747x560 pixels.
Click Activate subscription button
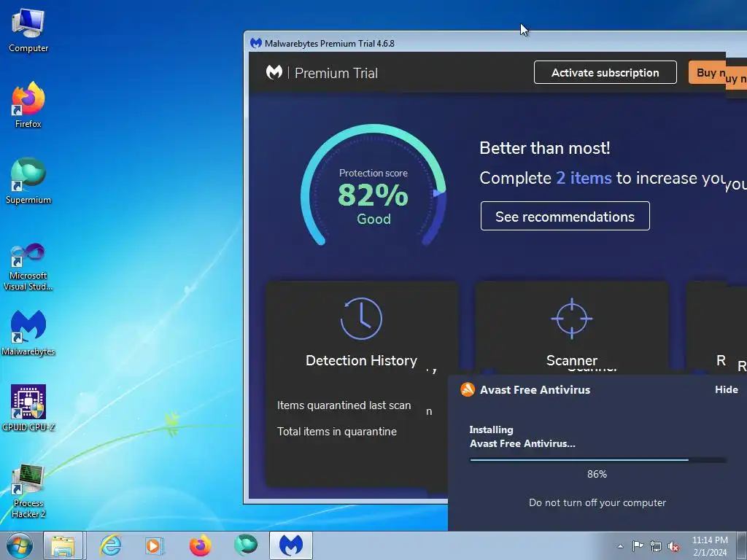click(x=605, y=72)
